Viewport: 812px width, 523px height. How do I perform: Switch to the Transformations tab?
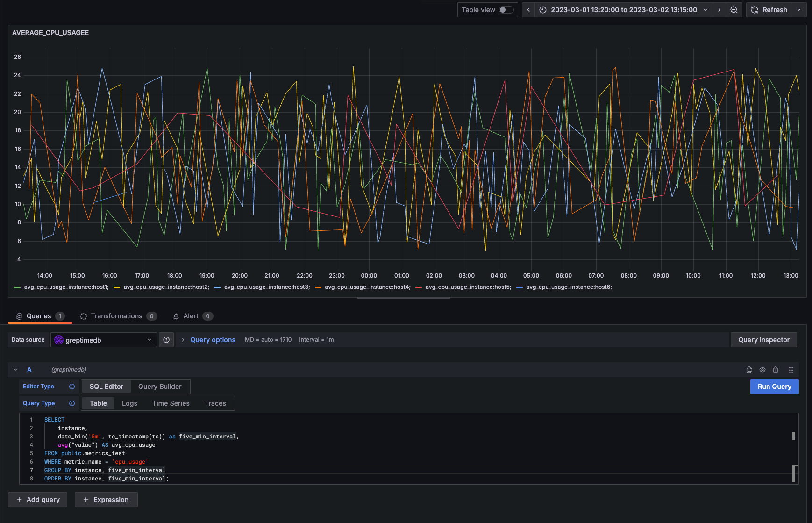pyautogui.click(x=117, y=316)
